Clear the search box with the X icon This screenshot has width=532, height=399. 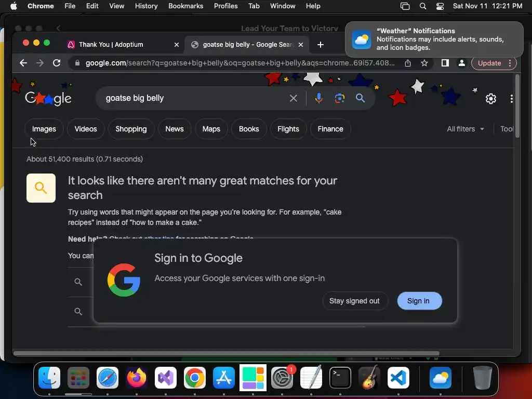(x=294, y=98)
